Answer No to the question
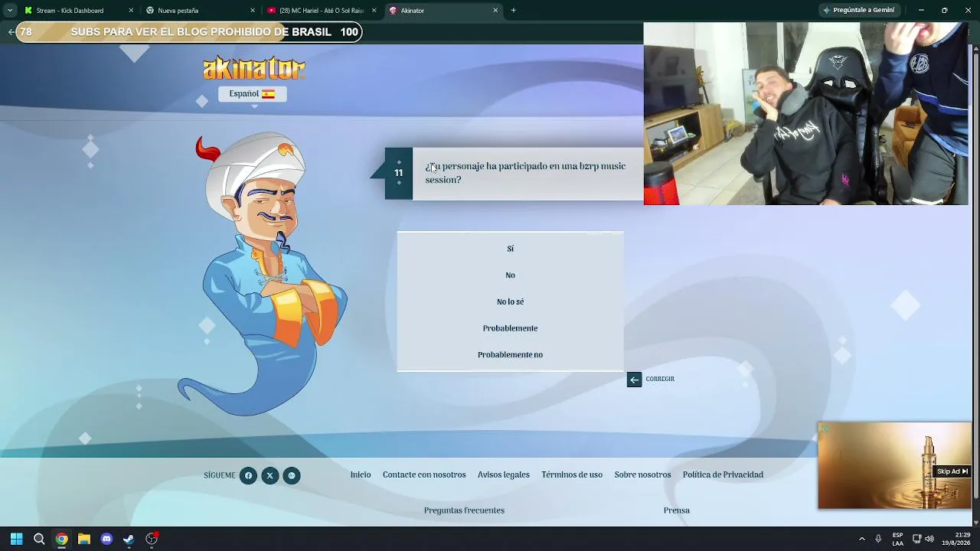This screenshot has height=551, width=980. [510, 275]
